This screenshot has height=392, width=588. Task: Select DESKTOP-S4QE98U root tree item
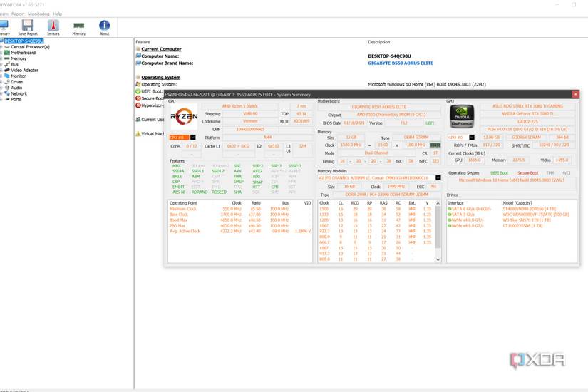point(24,41)
